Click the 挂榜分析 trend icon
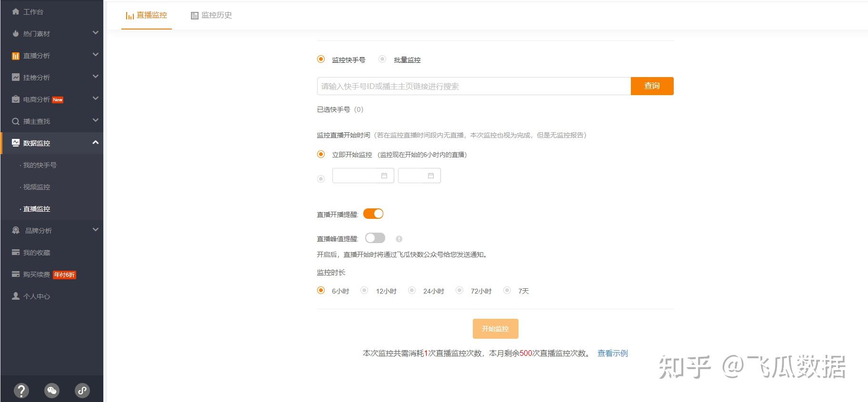Viewport: 868px width, 402px height. tap(16, 77)
